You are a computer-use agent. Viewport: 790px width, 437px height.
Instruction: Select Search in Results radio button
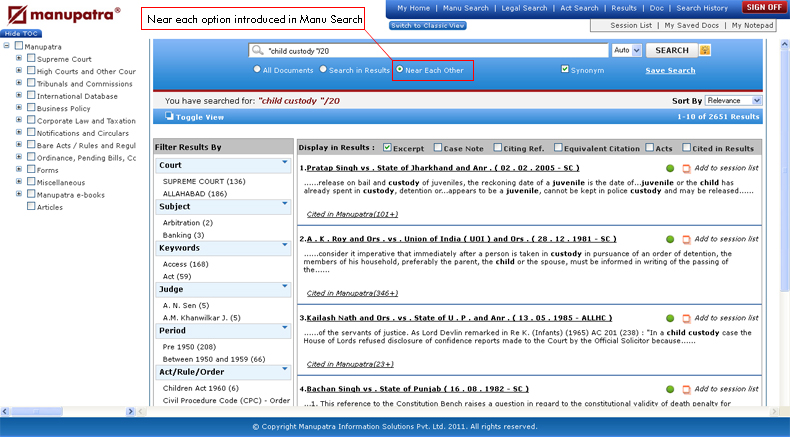tap(323, 70)
